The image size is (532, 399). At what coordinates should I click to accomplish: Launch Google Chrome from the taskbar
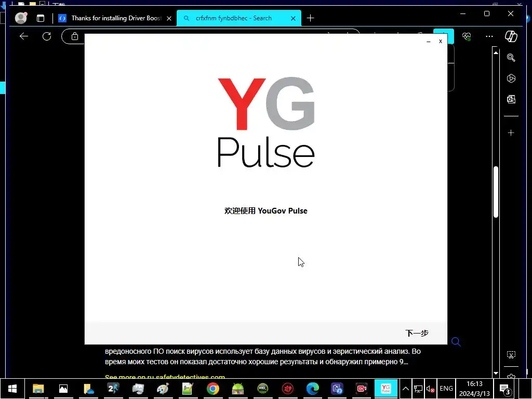[x=212, y=389]
